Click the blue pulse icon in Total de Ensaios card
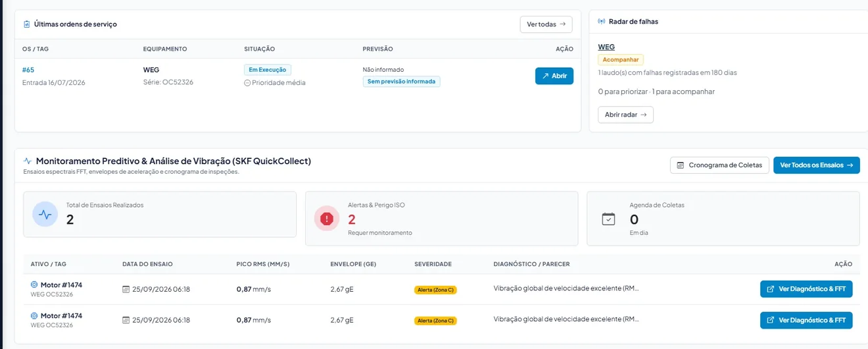 tap(45, 214)
